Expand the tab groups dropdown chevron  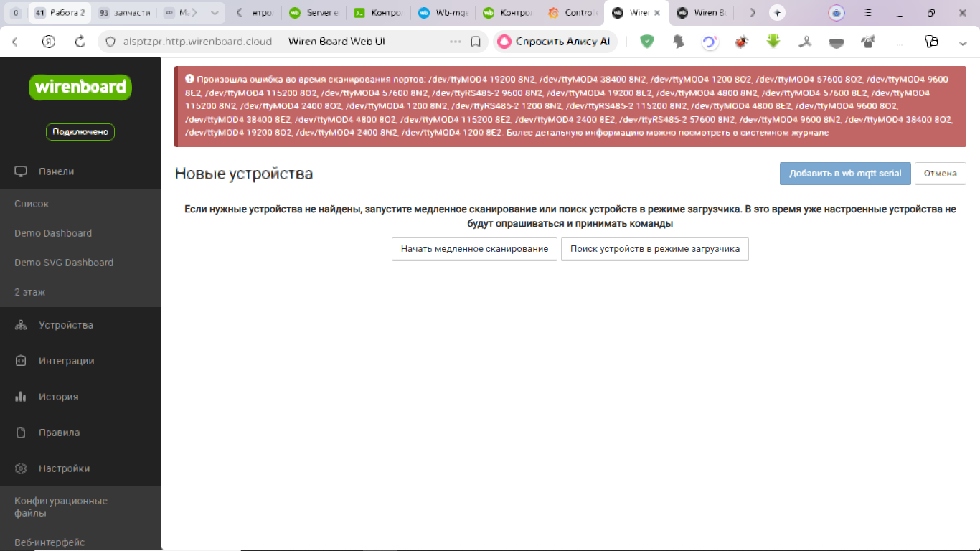(214, 13)
